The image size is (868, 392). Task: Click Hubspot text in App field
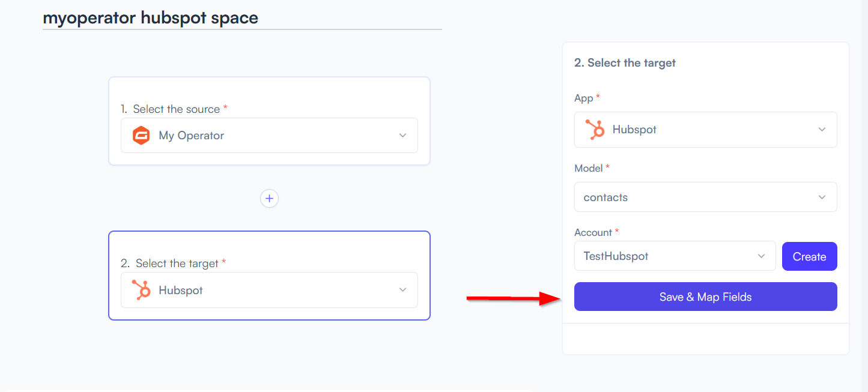coord(634,130)
